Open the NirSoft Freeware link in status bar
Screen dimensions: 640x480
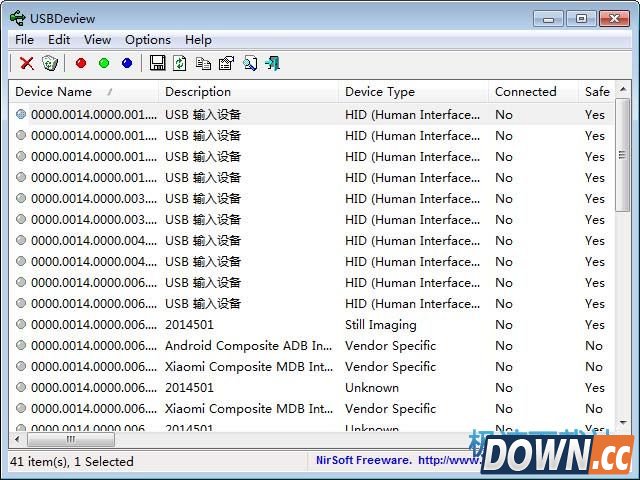(x=399, y=460)
